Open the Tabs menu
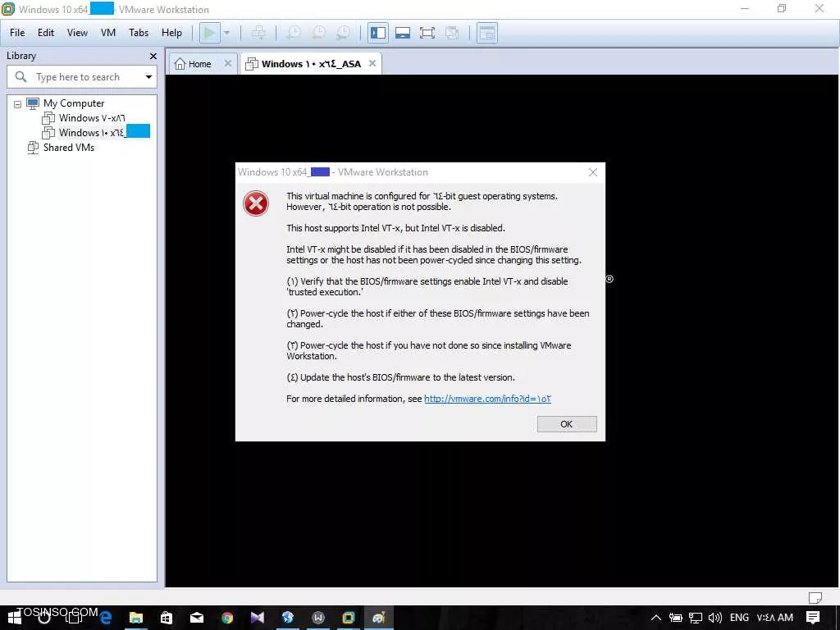The width and height of the screenshot is (840, 630). click(x=139, y=33)
